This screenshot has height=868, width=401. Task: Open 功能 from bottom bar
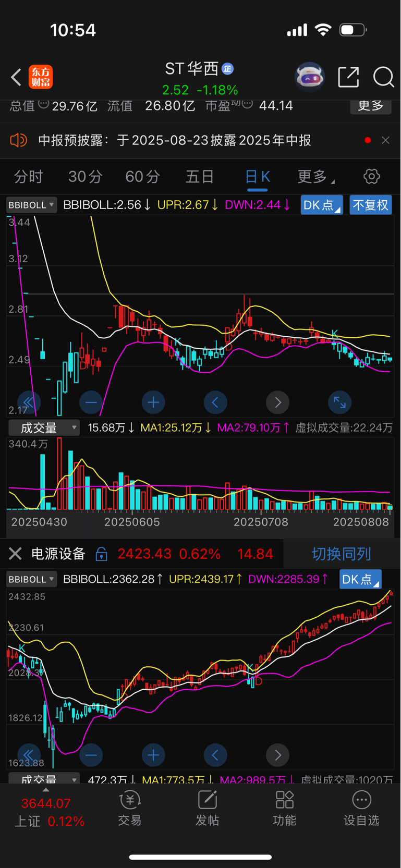tap(284, 809)
